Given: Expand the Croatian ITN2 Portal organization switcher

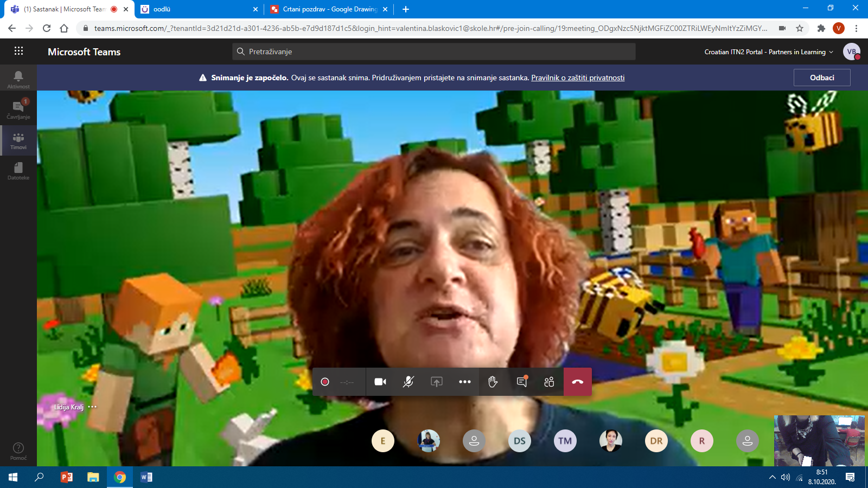Looking at the screenshot, I should tap(768, 52).
